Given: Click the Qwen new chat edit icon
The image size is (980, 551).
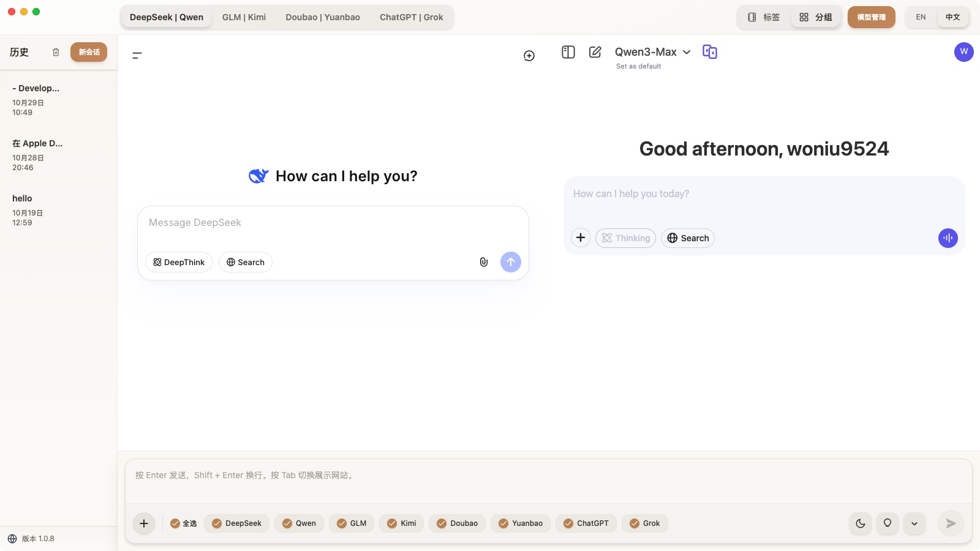Looking at the screenshot, I should coord(595,52).
